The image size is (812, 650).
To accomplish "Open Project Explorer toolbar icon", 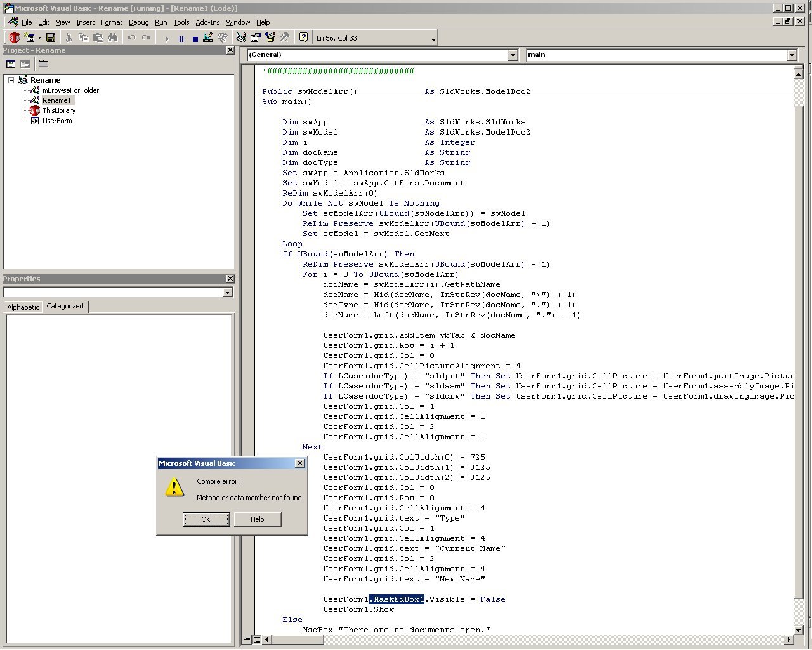I will [241, 38].
